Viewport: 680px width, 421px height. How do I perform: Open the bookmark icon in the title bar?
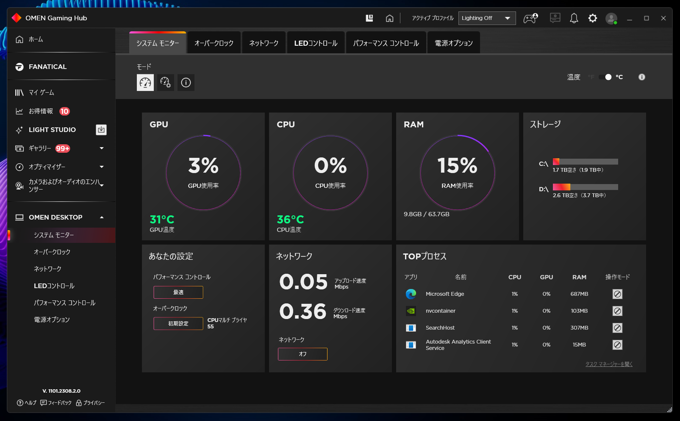pos(369,18)
